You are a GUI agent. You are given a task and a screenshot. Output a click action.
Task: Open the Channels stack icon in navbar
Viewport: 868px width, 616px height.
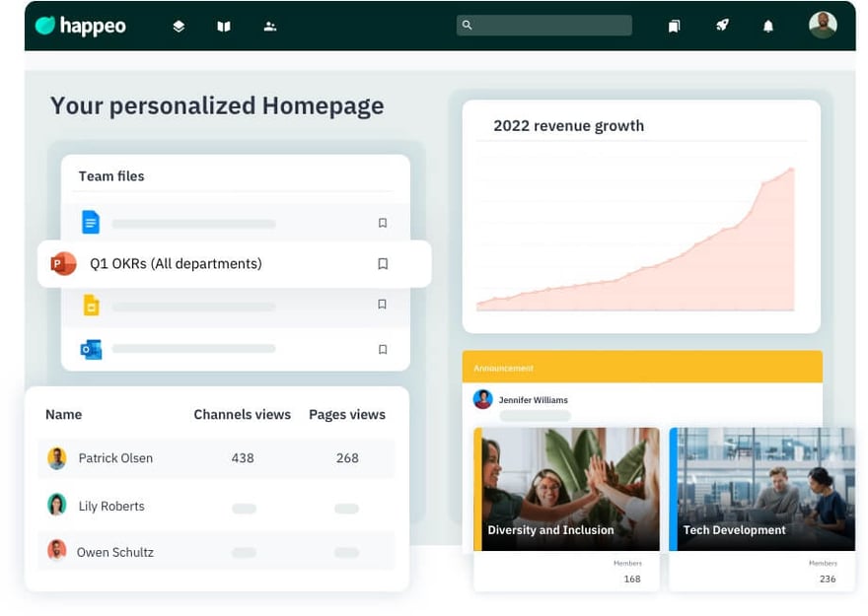(179, 27)
